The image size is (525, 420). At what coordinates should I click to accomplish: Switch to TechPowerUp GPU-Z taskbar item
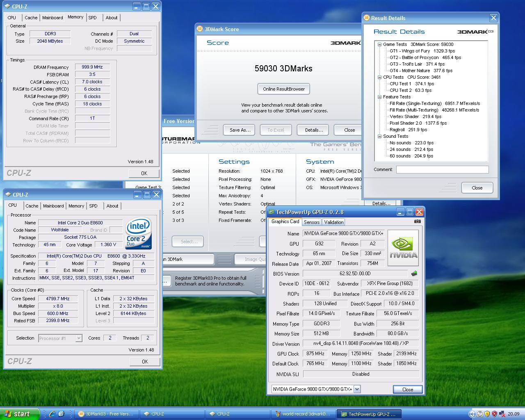[x=368, y=414]
